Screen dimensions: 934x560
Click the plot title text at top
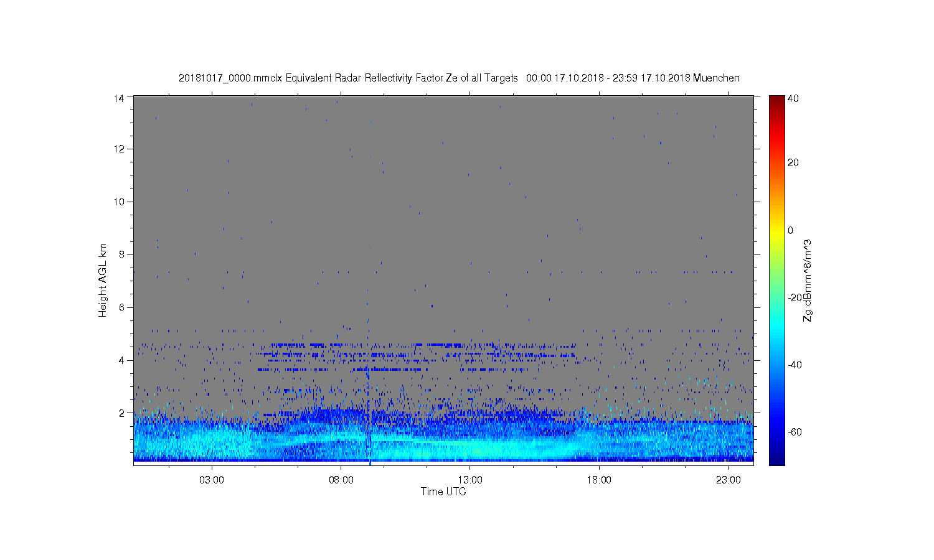(459, 78)
